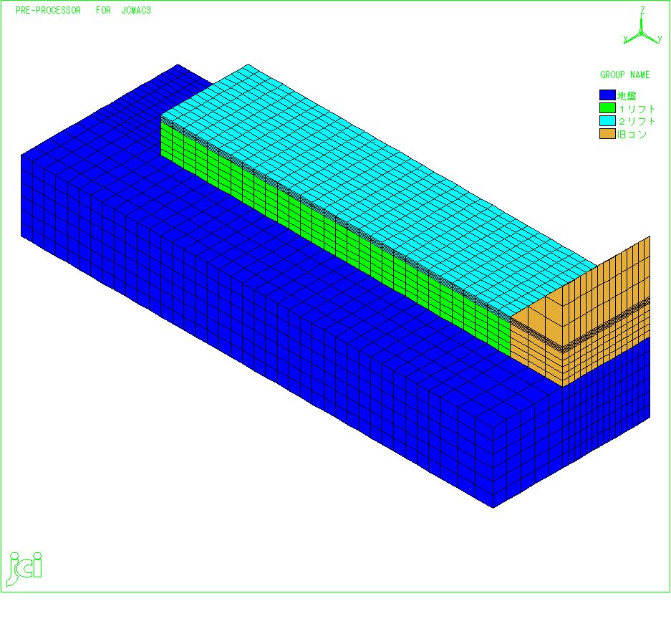
Task: Click the jci logo
Action: pos(25,568)
